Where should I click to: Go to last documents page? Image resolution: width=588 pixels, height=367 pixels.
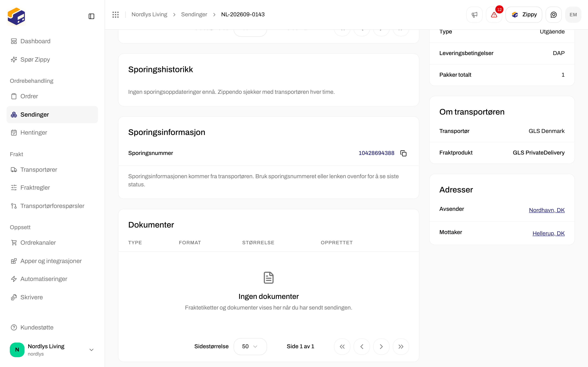coord(401,346)
